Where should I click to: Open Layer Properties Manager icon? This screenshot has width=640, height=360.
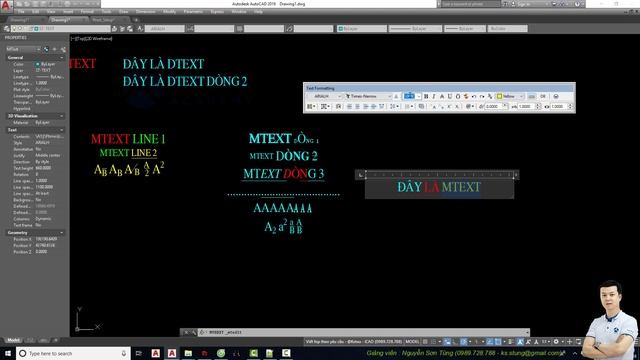[x=7, y=29]
